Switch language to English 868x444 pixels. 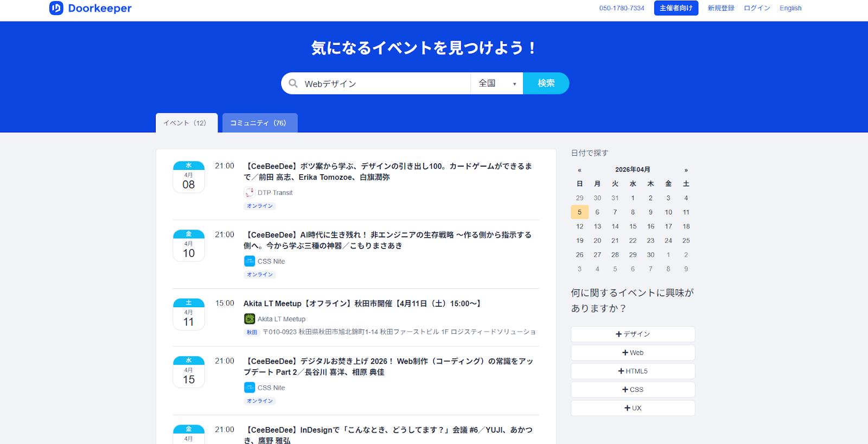point(790,8)
